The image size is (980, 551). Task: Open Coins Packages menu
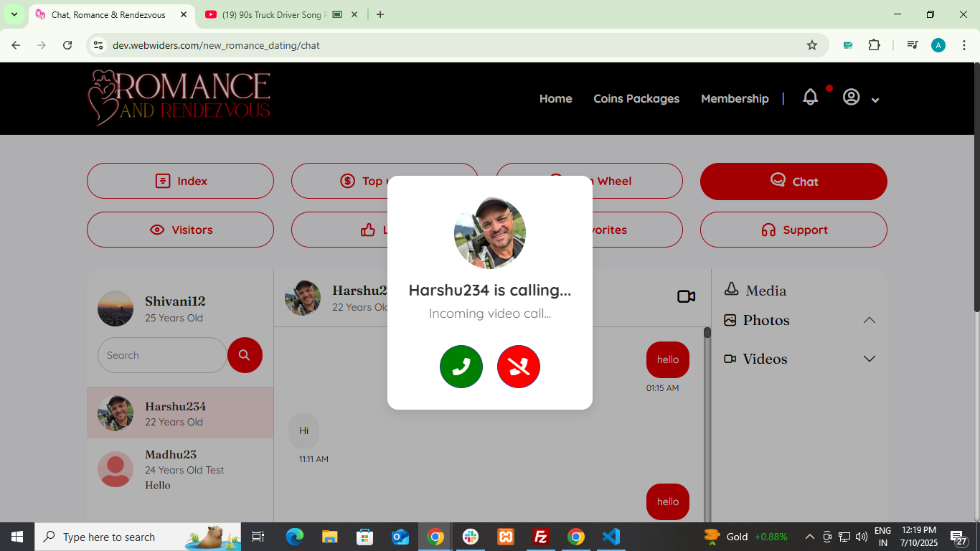pos(636,99)
